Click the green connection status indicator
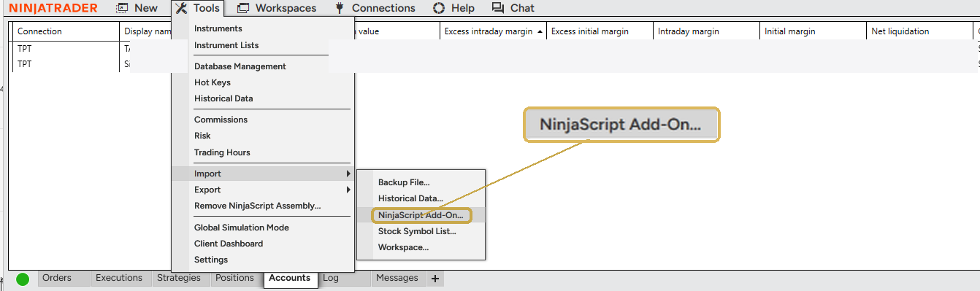Screen dimensions: 980x291 click(23, 279)
